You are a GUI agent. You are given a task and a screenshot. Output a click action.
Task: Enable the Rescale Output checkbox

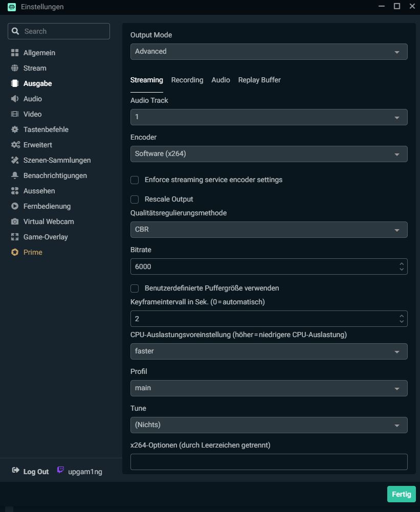(135, 199)
